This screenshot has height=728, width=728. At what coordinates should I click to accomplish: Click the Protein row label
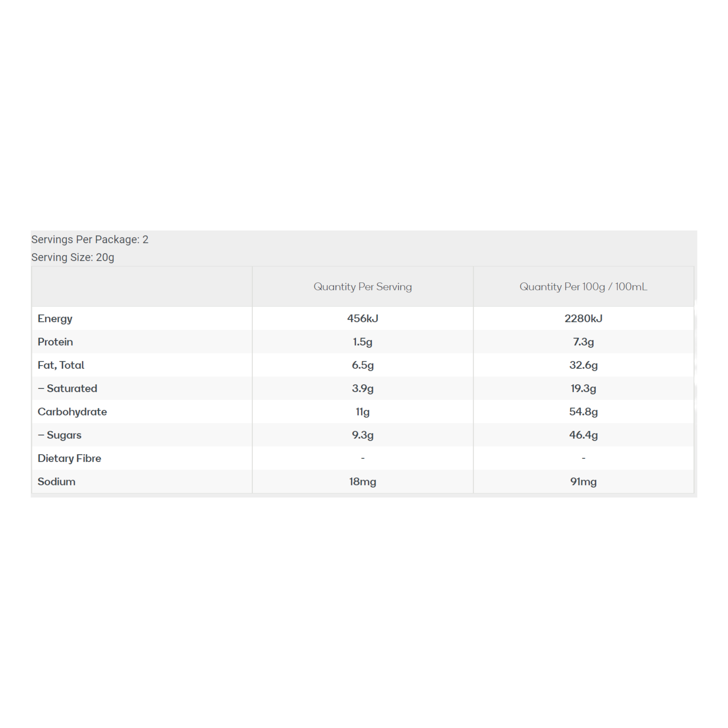pos(55,342)
